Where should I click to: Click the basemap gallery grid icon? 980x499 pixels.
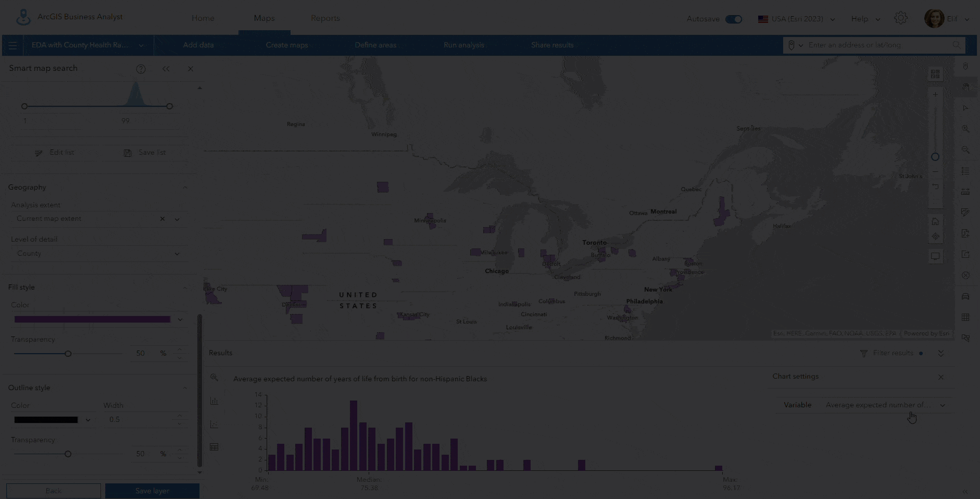click(935, 74)
